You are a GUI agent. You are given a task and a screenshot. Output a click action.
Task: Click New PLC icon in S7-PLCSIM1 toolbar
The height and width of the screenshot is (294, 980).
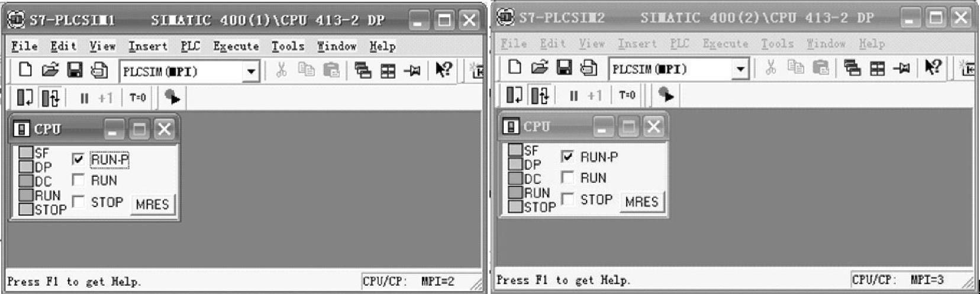click(x=24, y=70)
